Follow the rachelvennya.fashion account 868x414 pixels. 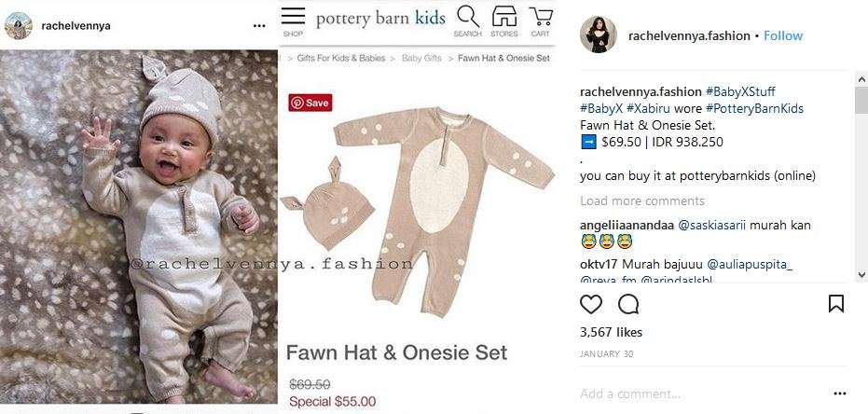pyautogui.click(x=783, y=35)
